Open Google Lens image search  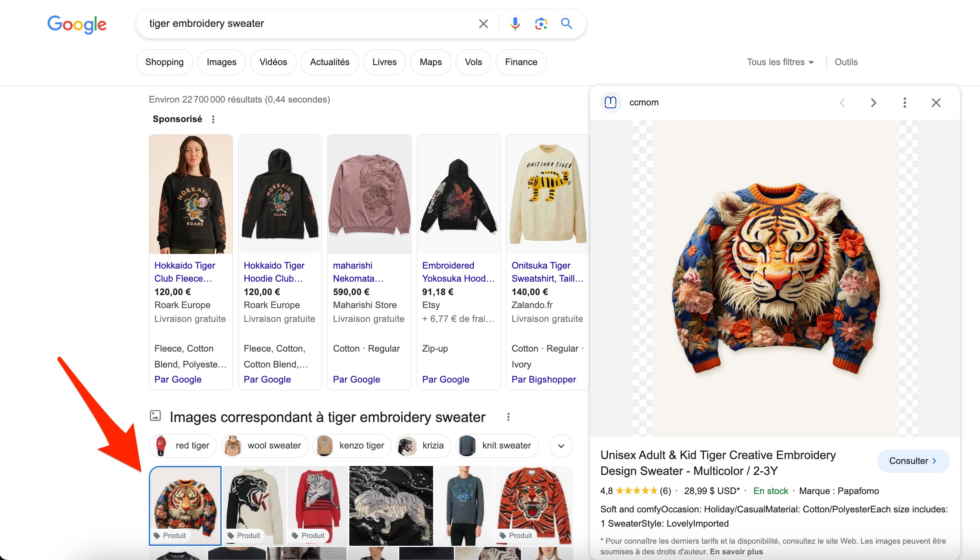541,24
